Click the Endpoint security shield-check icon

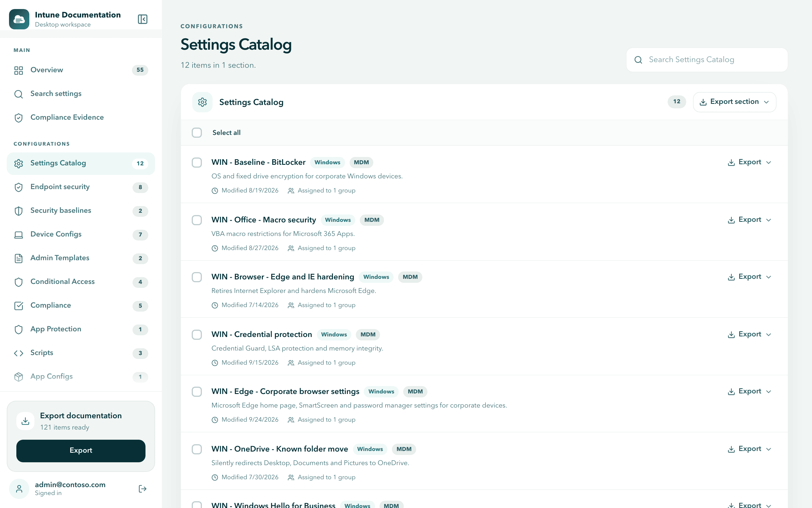[x=18, y=187]
